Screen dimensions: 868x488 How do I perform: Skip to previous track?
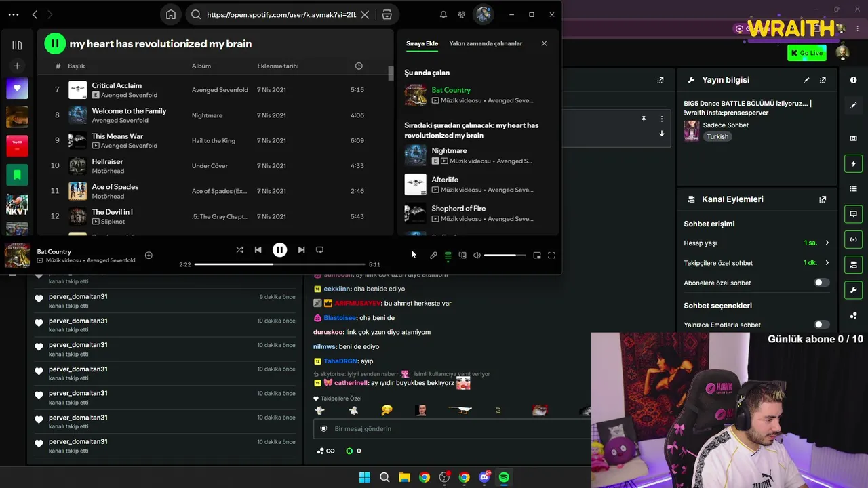point(258,249)
